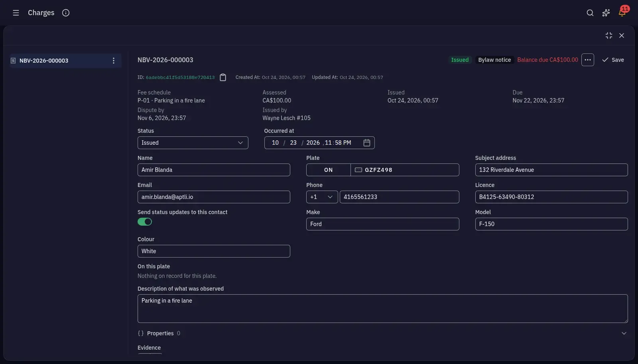The image size is (638, 364).
Task: Edit the Make field containing Ford
Action: pyautogui.click(x=383, y=224)
